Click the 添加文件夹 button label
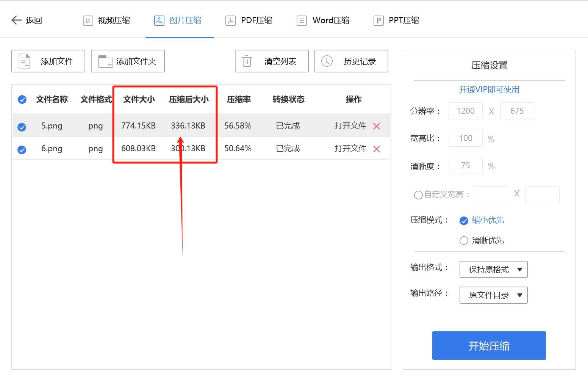 pos(136,61)
